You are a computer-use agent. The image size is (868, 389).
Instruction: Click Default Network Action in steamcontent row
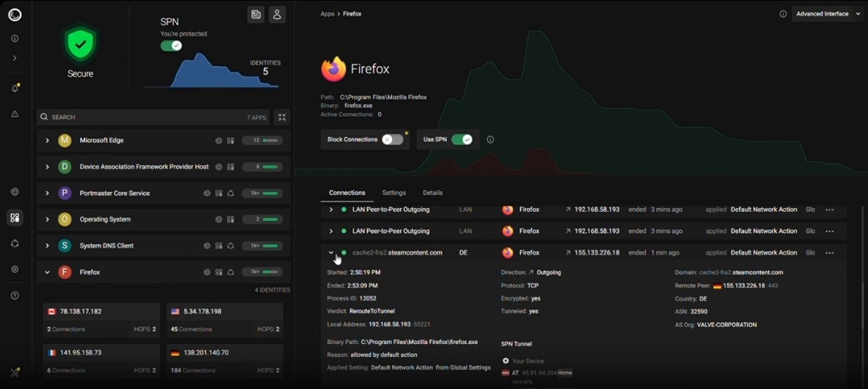click(x=764, y=252)
